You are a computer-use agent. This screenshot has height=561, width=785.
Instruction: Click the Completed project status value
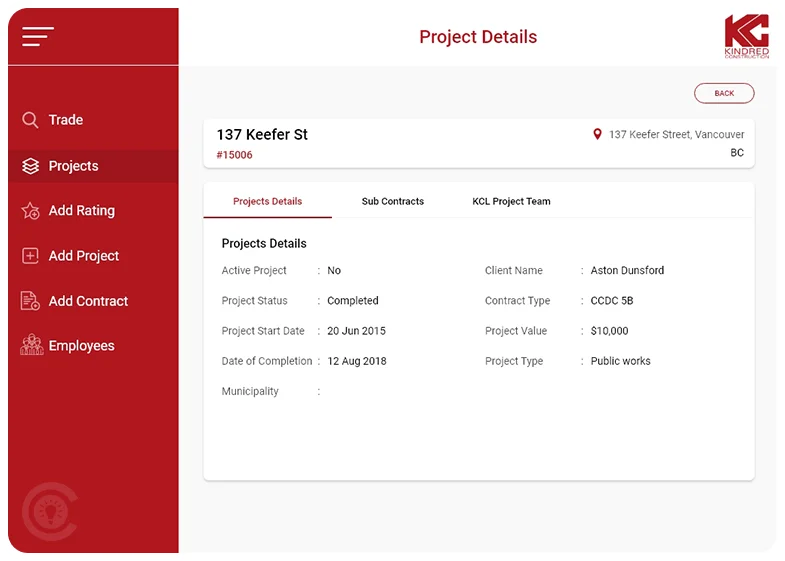(353, 300)
